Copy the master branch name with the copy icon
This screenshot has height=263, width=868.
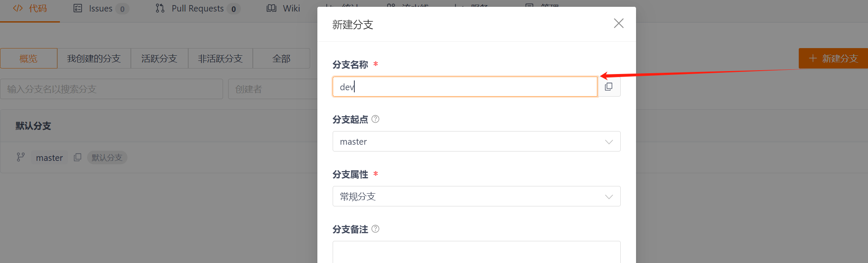pyautogui.click(x=77, y=157)
